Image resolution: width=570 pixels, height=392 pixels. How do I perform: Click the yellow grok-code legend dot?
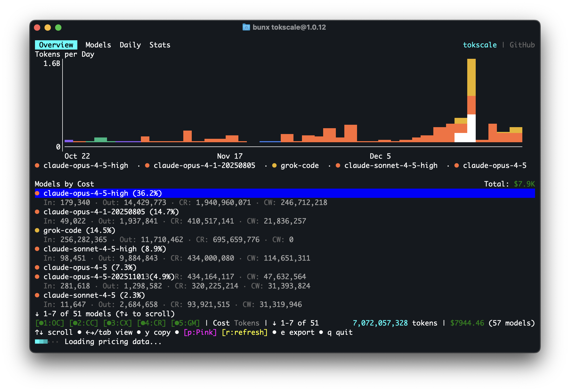[x=274, y=166]
